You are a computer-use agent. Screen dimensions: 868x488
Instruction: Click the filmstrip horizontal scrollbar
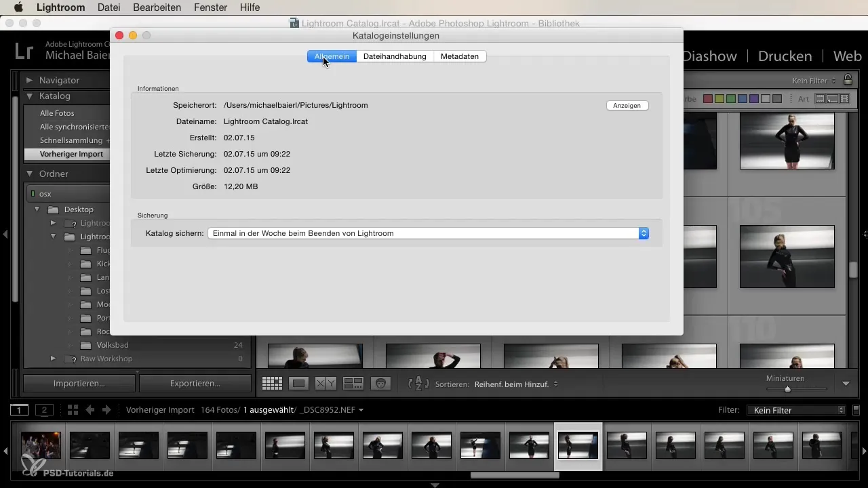click(x=515, y=475)
